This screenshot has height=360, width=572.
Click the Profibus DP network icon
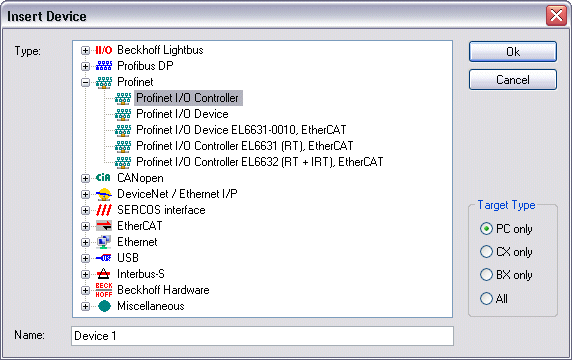tap(104, 66)
